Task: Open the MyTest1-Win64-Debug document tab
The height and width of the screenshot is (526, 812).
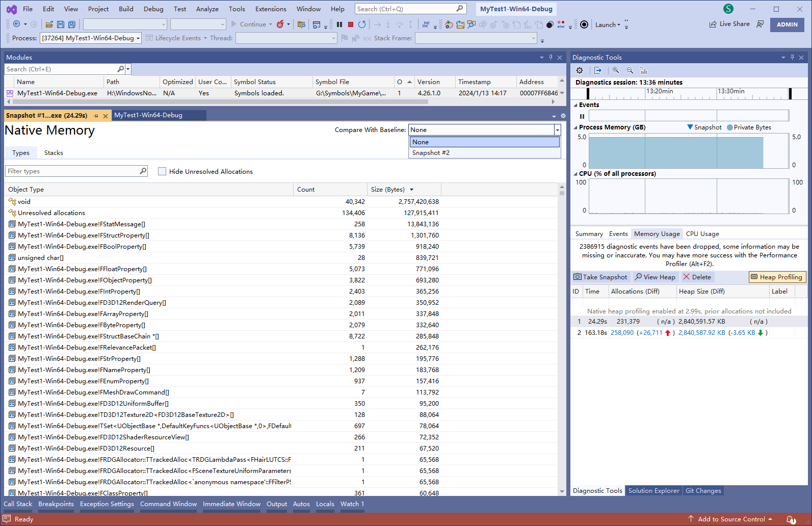Action: click(x=148, y=115)
